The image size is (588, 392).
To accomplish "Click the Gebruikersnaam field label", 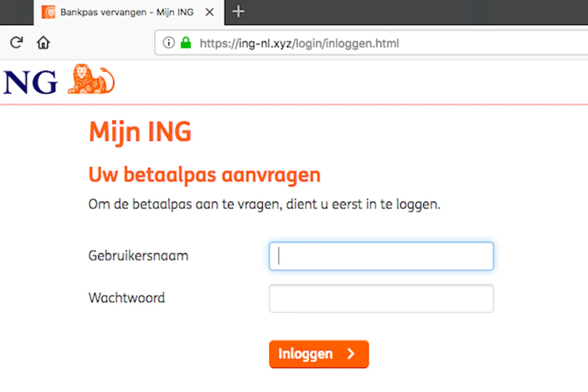I will pyautogui.click(x=138, y=256).
